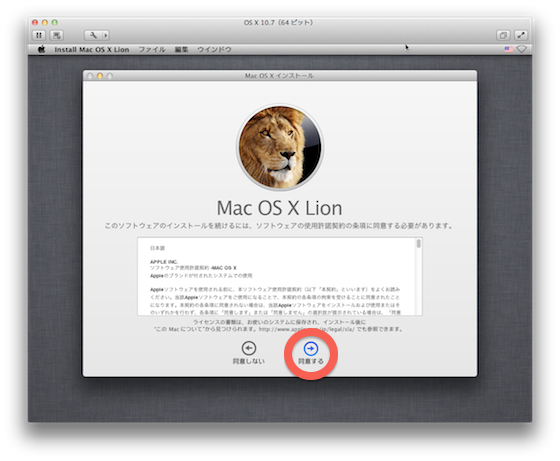The height and width of the screenshot is (461, 560).
Task: Open the ファイル menu
Action: (x=152, y=50)
